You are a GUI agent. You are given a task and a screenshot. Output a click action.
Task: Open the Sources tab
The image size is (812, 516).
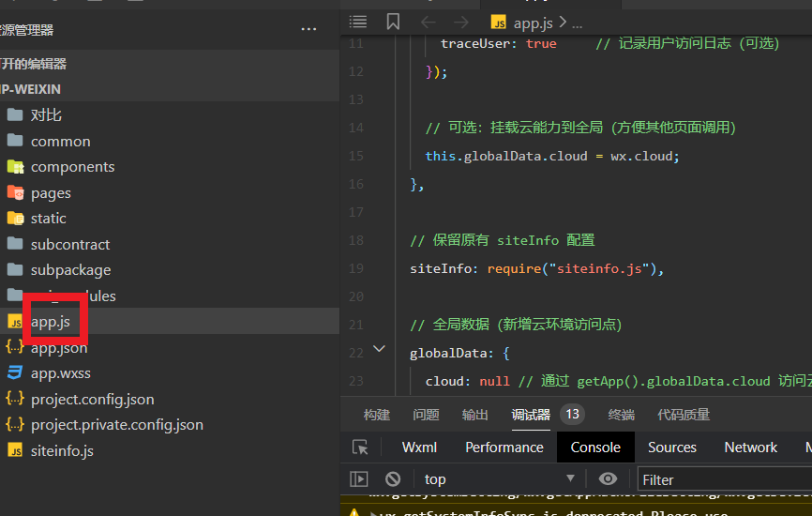tap(672, 448)
